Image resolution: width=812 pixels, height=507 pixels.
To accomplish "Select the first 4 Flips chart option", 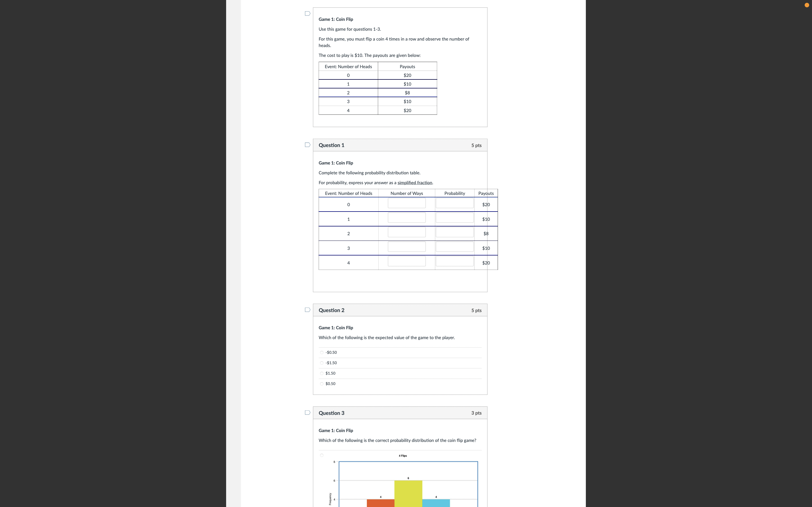I will pyautogui.click(x=322, y=455).
